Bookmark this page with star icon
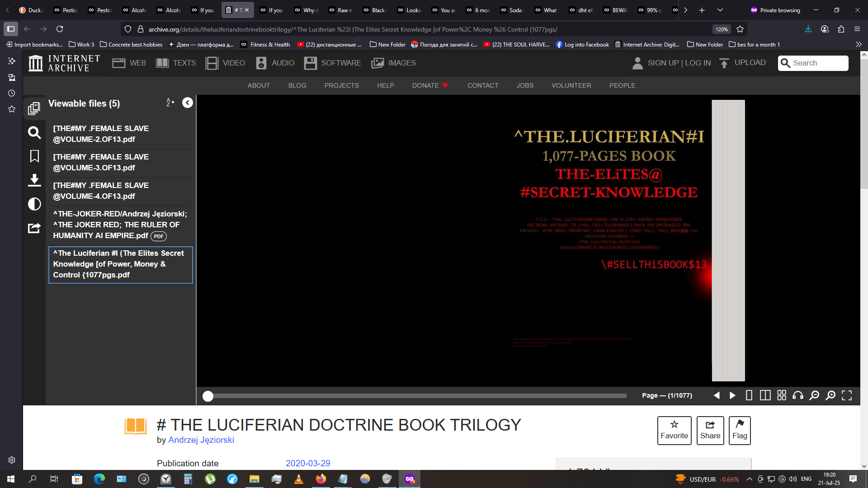868x488 pixels. [x=740, y=29]
